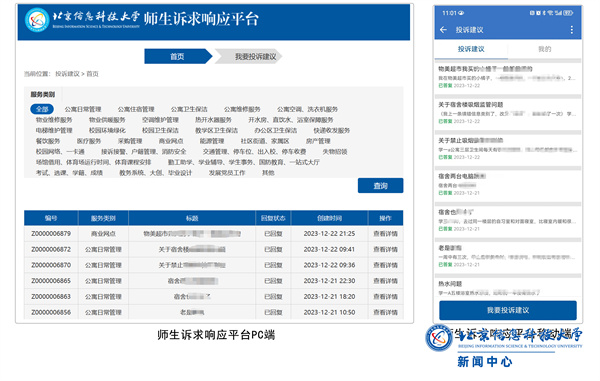Open 关于宿舍楼吸烟监管问题 item in the mobile list
The height and width of the screenshot is (381, 600).
[508, 112]
